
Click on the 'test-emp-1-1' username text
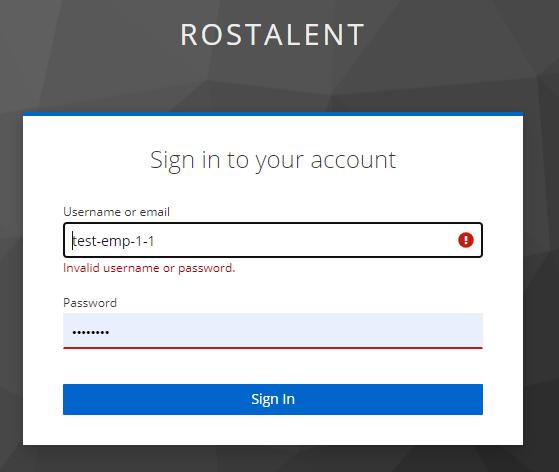(113, 241)
